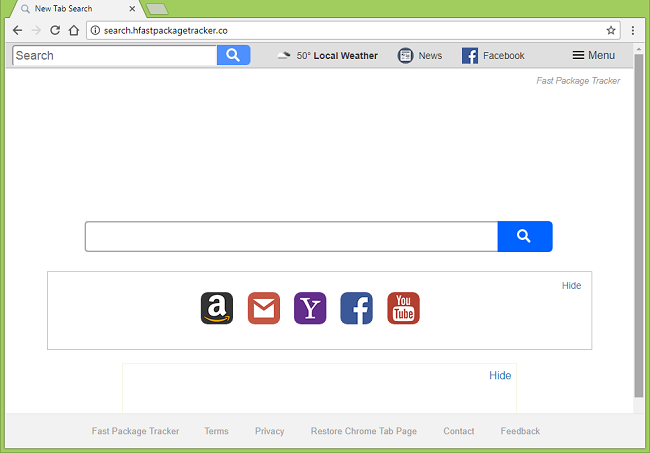Image resolution: width=650 pixels, height=453 pixels.
Task: Open the YouTube shortcut icon
Action: (x=403, y=308)
